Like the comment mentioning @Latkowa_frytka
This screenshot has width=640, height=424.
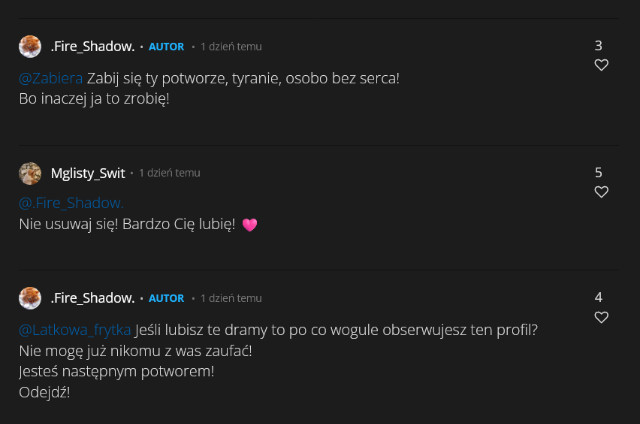[x=601, y=317]
